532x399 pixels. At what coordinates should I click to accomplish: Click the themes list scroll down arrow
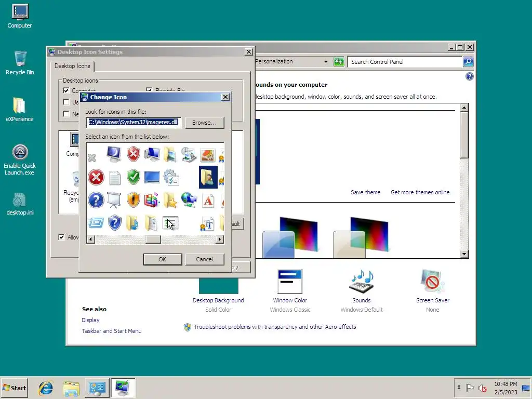coord(464,254)
